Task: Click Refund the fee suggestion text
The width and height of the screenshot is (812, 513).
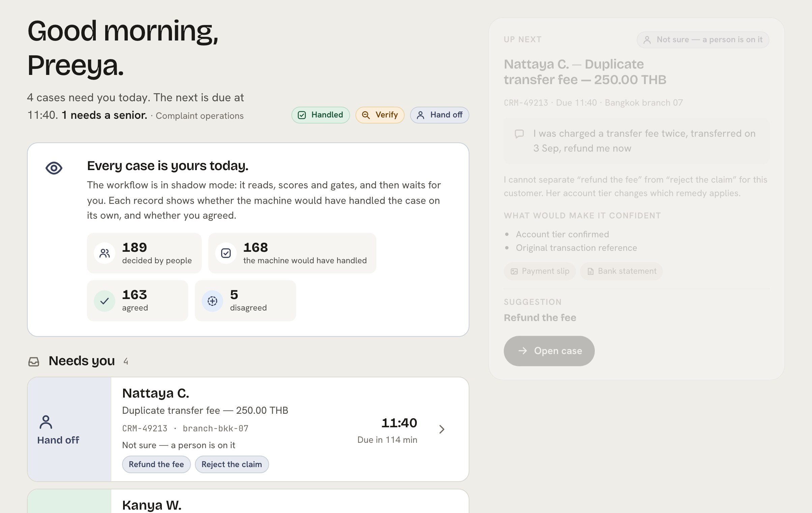Action: [x=540, y=318]
